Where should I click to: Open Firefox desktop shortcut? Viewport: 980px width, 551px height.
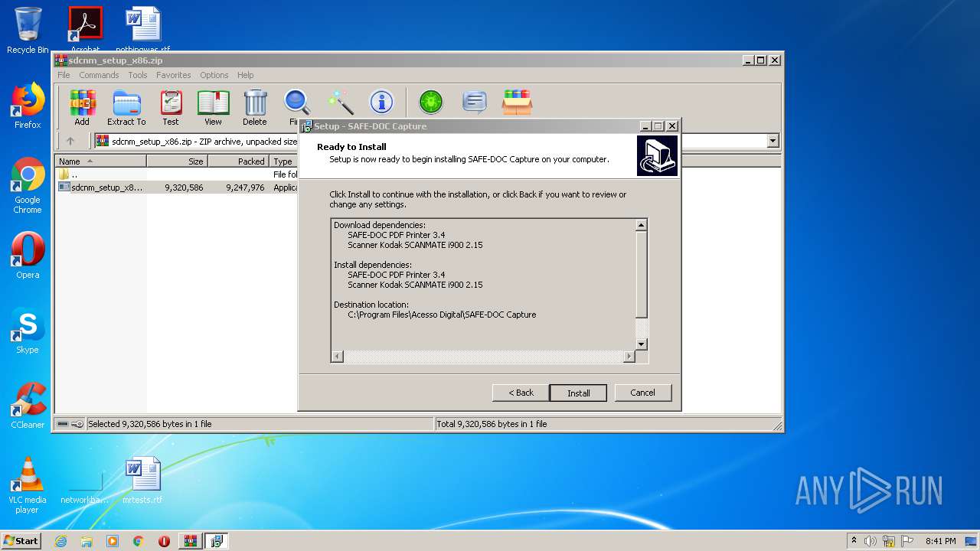(x=28, y=106)
